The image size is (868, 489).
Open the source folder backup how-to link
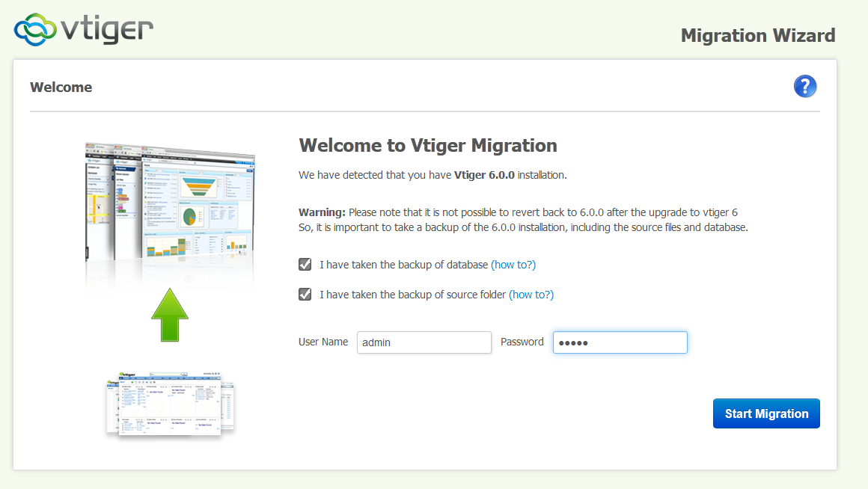[531, 295]
